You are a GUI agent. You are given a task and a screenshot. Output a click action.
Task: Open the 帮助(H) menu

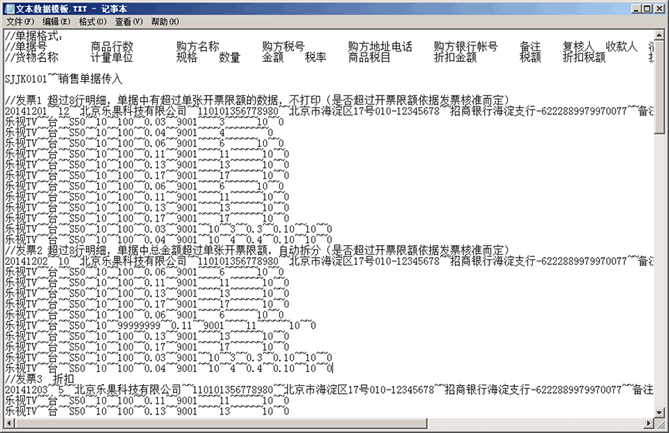coord(165,21)
